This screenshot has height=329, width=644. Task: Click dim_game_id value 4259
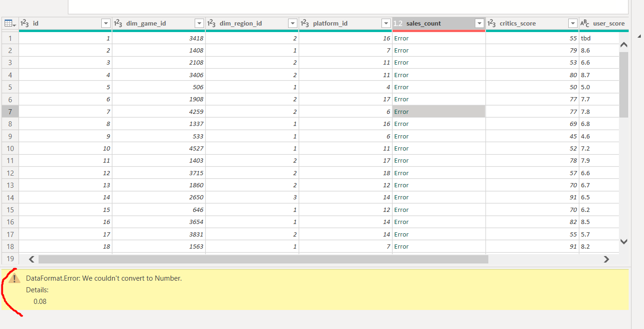point(158,112)
